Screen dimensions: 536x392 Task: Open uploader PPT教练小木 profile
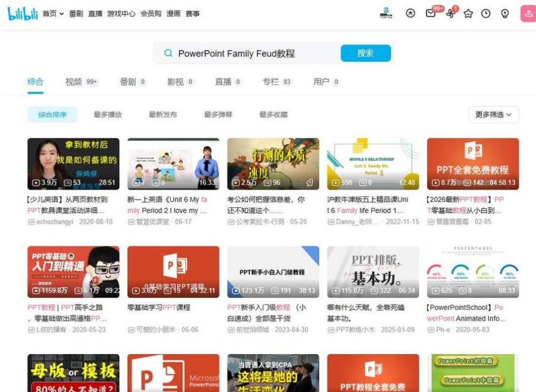pos(355,330)
